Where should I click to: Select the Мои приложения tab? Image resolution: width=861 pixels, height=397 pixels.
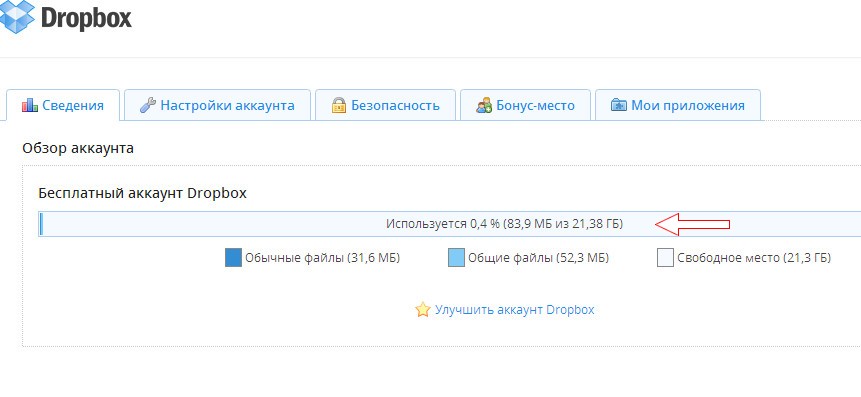coord(678,105)
